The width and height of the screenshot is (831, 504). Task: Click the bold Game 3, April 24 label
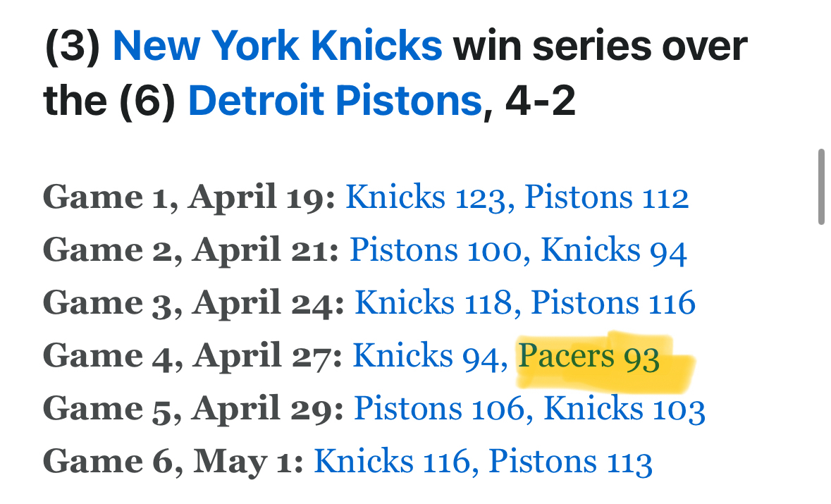point(194,303)
